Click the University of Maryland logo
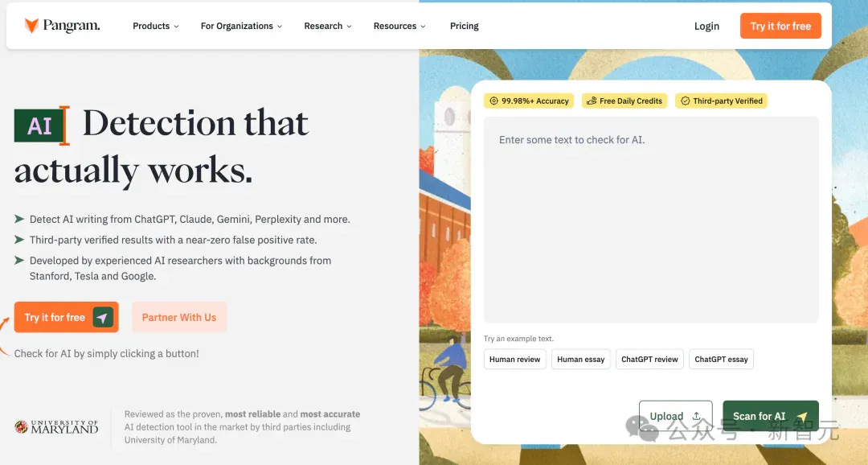This screenshot has width=868, height=465. click(56, 426)
